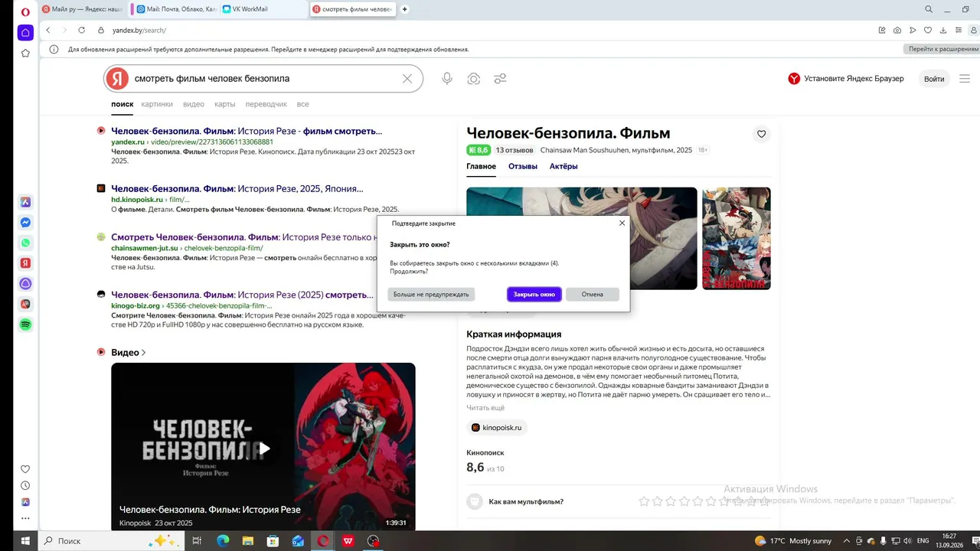The image size is (980, 551).
Task: Expand the Видео results section arrow
Action: coord(142,353)
